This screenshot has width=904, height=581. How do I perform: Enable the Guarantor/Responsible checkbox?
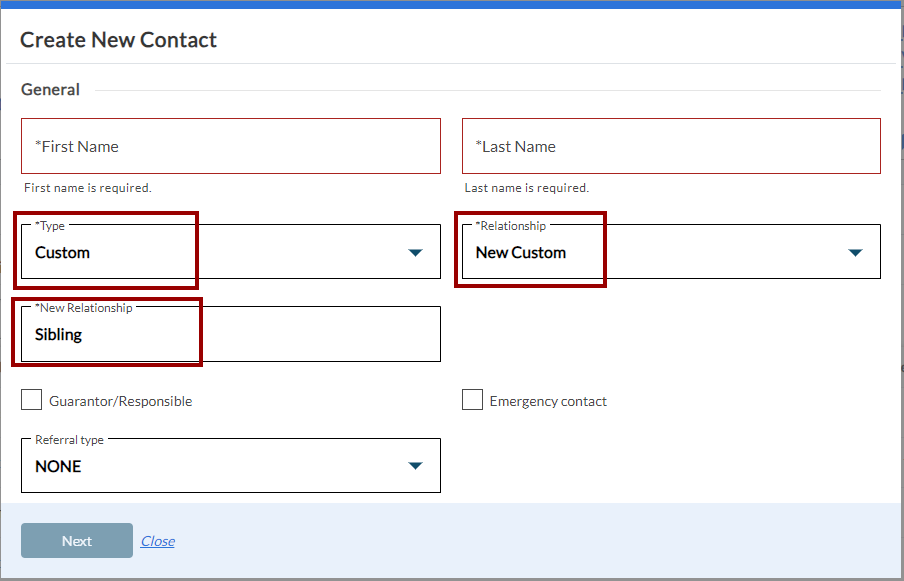(31, 401)
